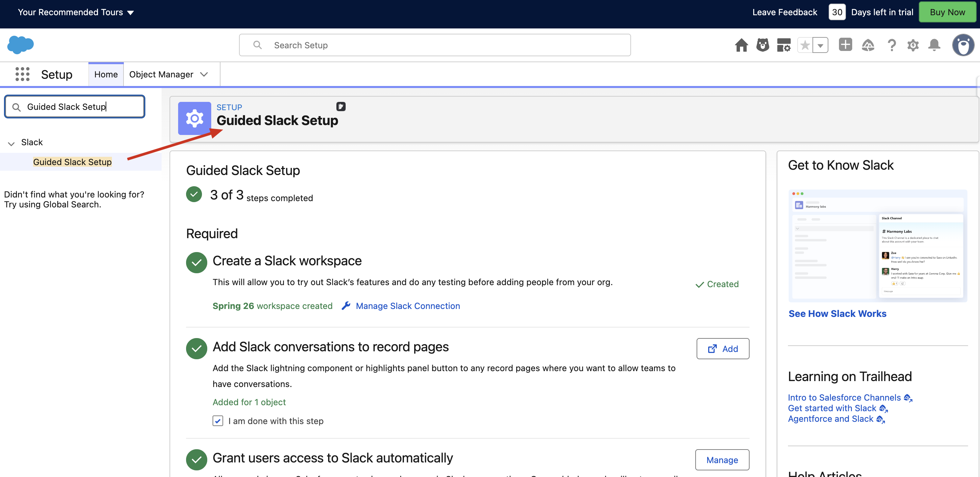The image size is (980, 477).
Task: Click Trailhead icon after Agentforce and Slack
Action: [x=880, y=419]
